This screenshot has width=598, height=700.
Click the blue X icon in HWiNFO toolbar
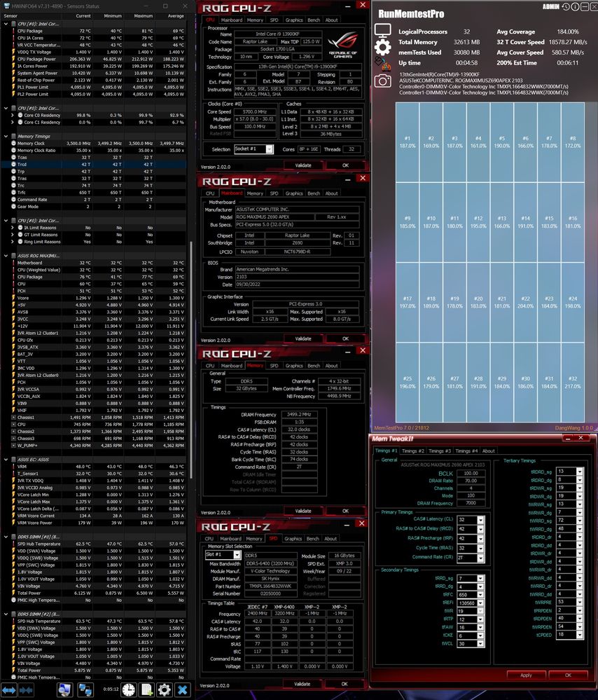click(183, 689)
